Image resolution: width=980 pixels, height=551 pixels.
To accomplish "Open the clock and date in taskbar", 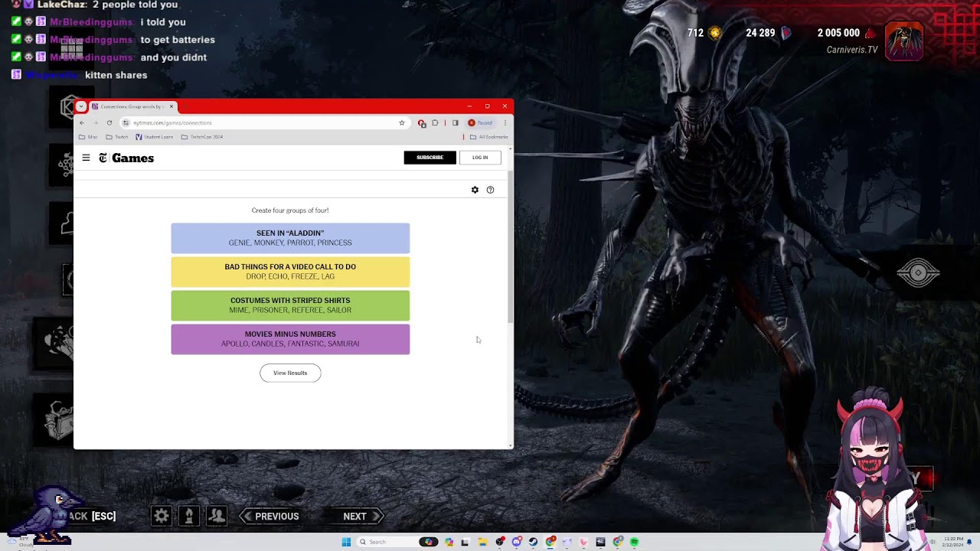I will [x=953, y=542].
